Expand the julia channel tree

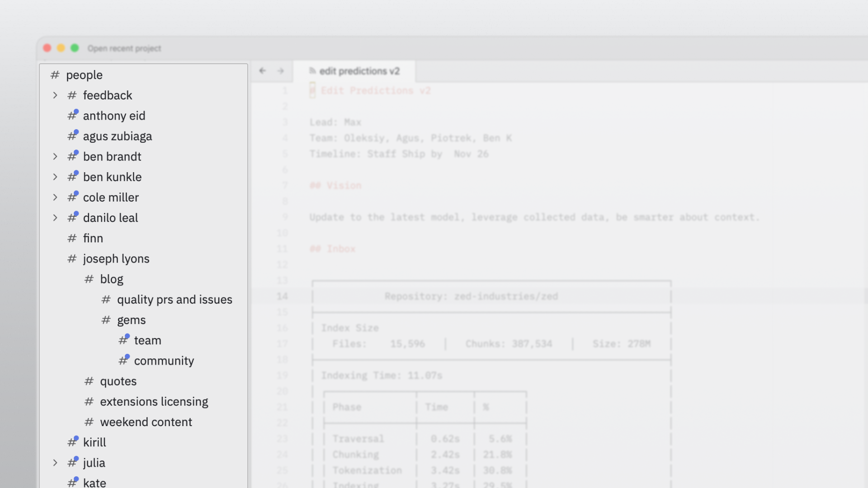[55, 463]
